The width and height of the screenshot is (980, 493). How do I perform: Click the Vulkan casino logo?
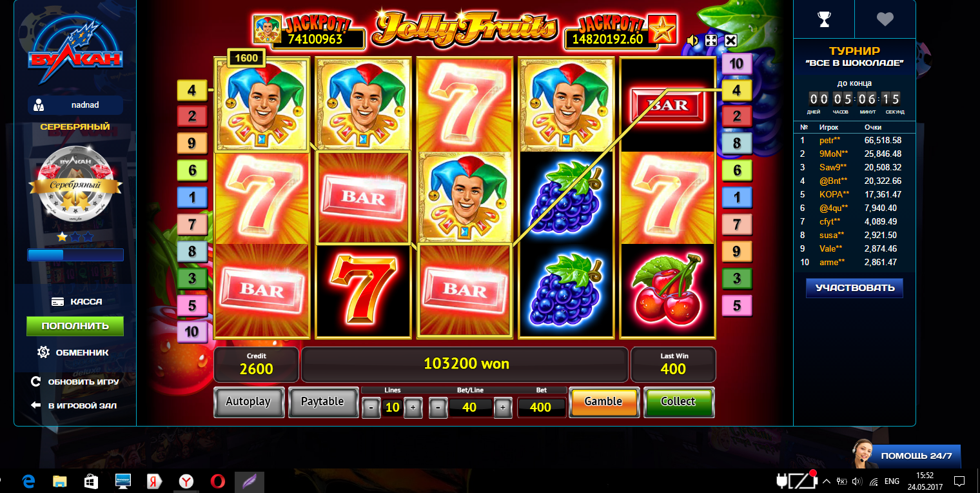[75, 48]
